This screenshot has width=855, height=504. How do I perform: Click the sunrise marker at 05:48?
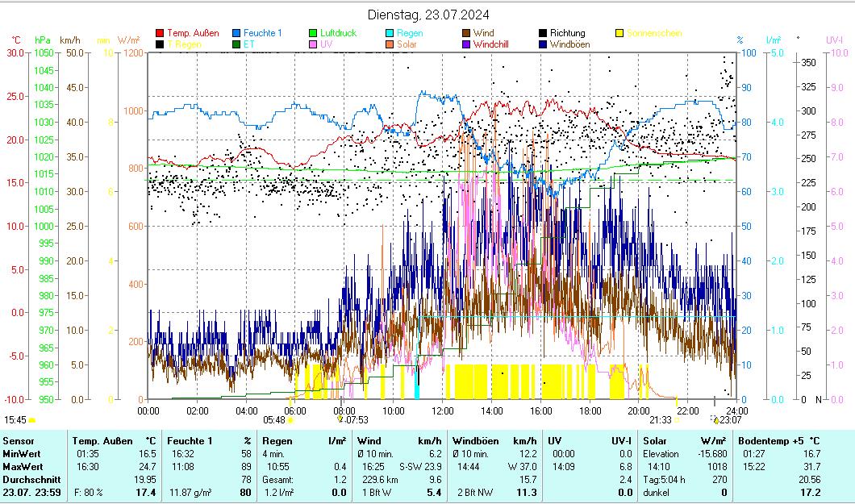pyautogui.click(x=290, y=420)
